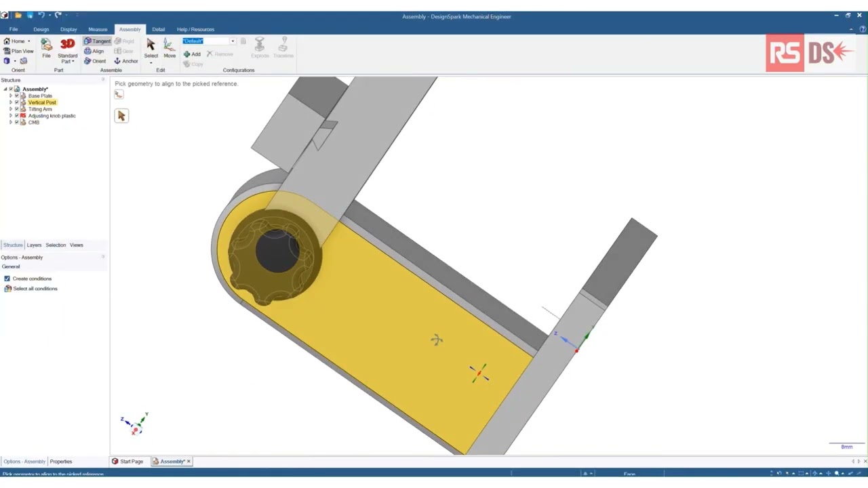Viewport: 868px width, 488px height.
Task: Open the File menu
Action: pos(14,29)
